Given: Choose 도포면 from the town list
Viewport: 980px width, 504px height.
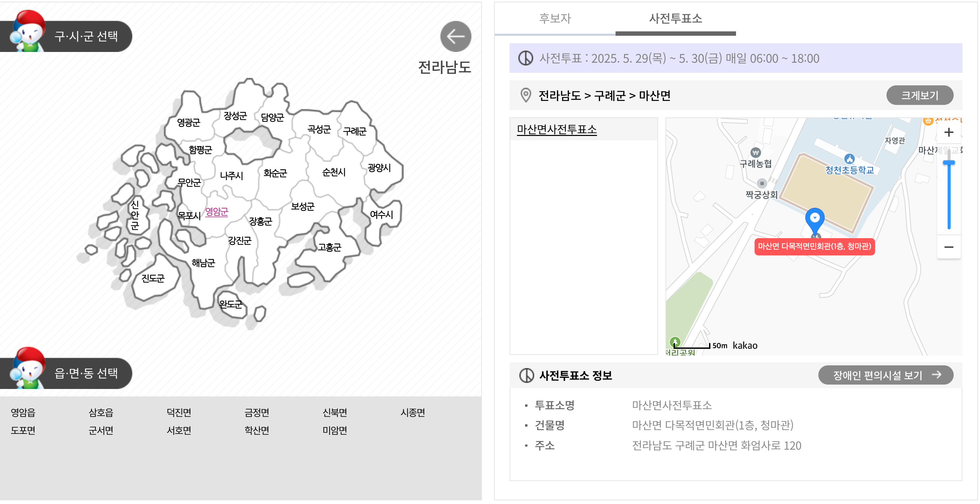Looking at the screenshot, I should [23, 430].
